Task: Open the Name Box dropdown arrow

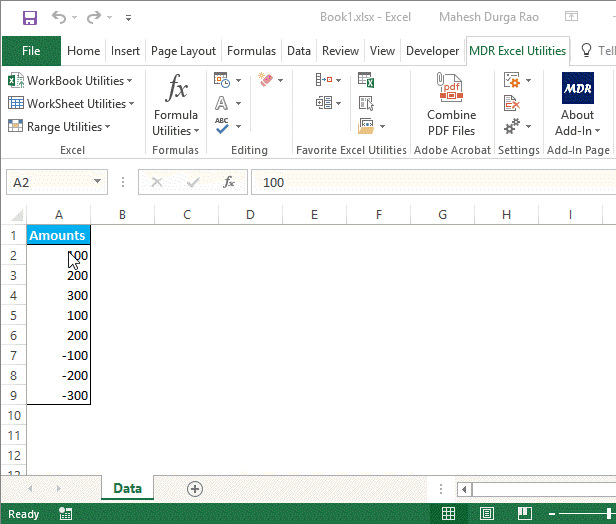Action: pyautogui.click(x=97, y=181)
